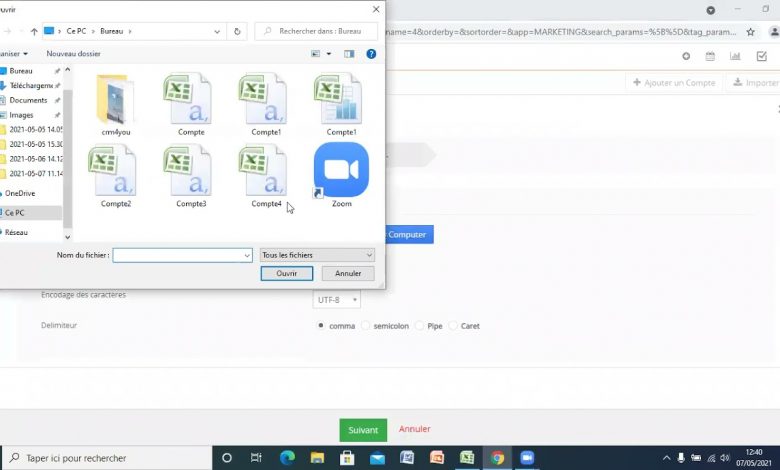Screen dimensions: 780x470
Task: Select the Caret delimiter option
Action: pos(453,326)
